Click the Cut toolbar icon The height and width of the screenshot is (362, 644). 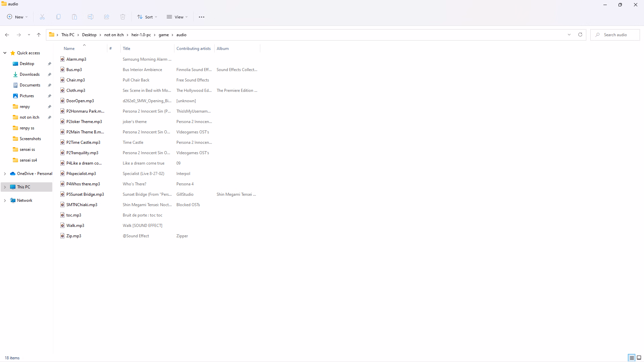[x=42, y=17]
